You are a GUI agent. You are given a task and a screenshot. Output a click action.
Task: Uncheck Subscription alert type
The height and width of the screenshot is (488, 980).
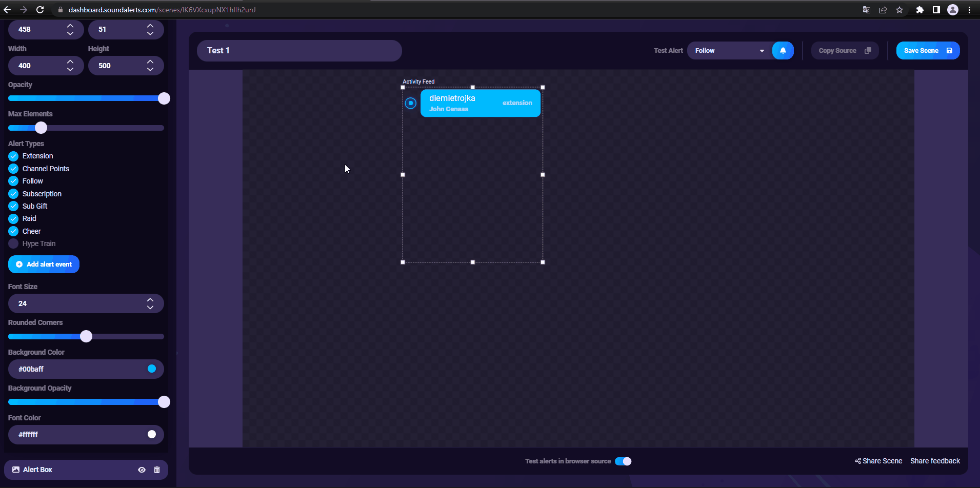13,194
